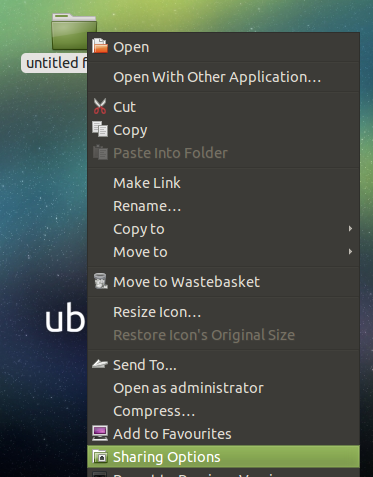
Task: Choose Open from the context menu
Action: click(223, 47)
